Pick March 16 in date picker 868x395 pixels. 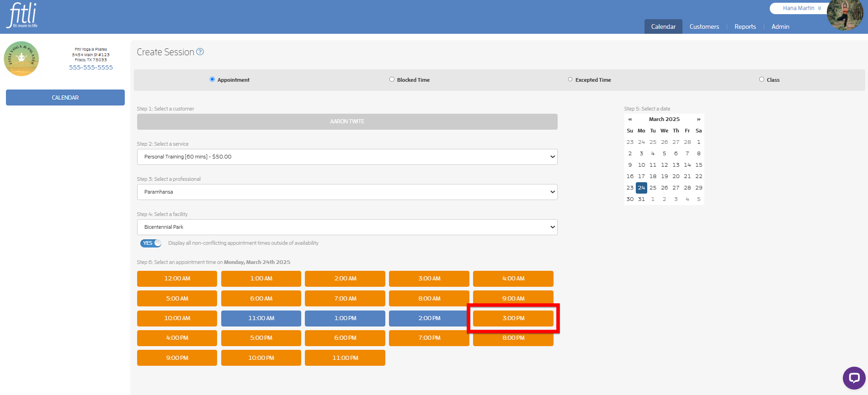[630, 176]
